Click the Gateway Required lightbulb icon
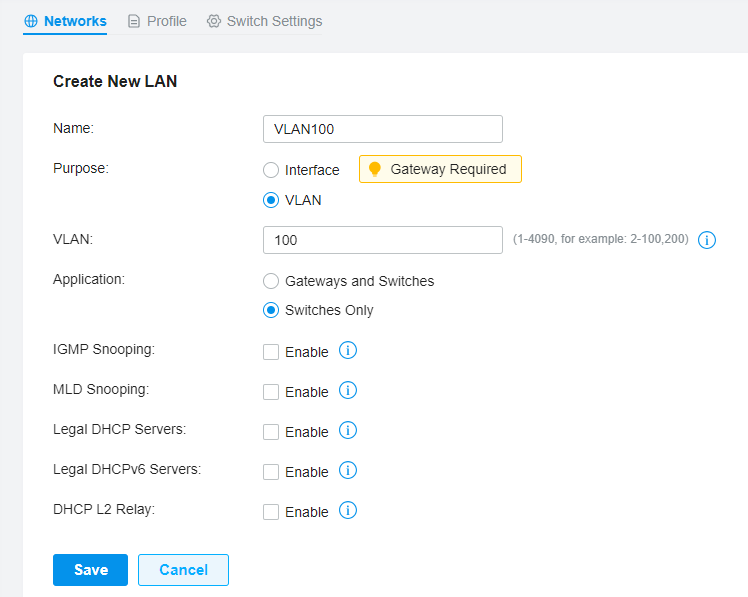 (x=375, y=169)
